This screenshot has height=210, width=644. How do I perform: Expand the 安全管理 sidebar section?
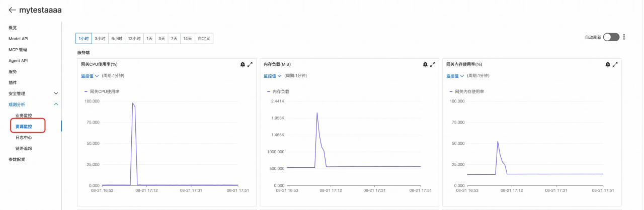[56, 93]
